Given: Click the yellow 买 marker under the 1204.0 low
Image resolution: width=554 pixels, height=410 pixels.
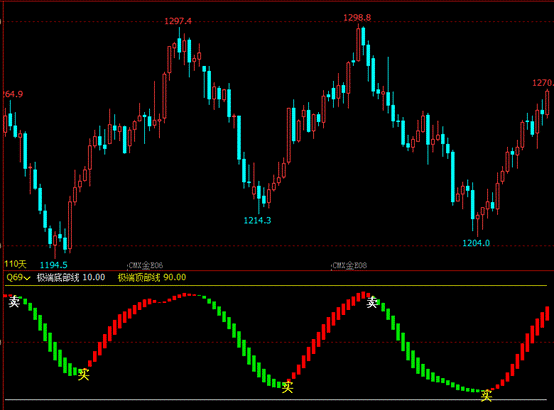Looking at the screenshot, I should tap(486, 395).
